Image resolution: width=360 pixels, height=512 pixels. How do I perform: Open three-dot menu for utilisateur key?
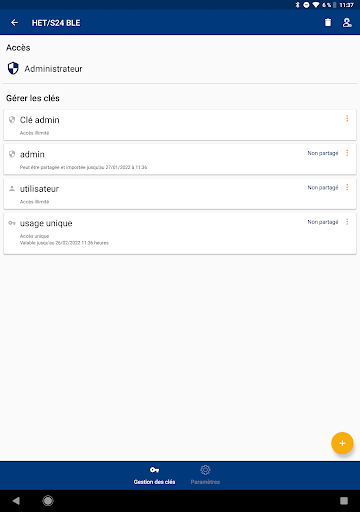(x=347, y=187)
